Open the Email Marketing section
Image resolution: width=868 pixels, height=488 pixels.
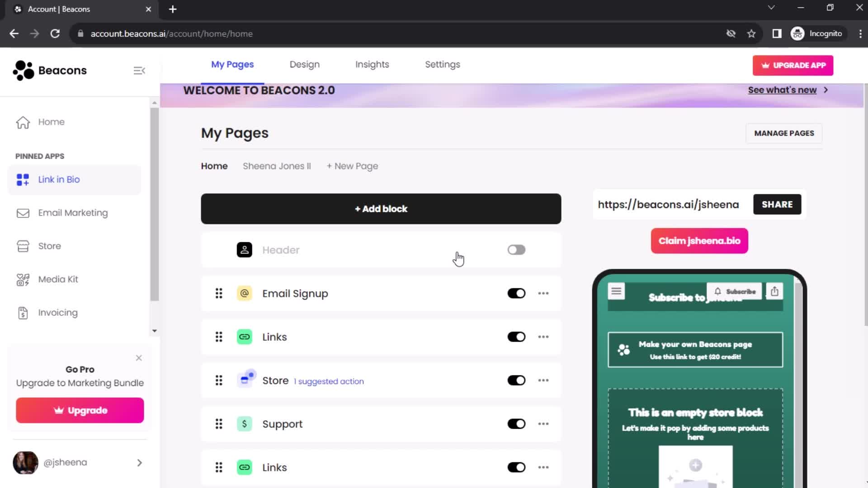(x=73, y=213)
